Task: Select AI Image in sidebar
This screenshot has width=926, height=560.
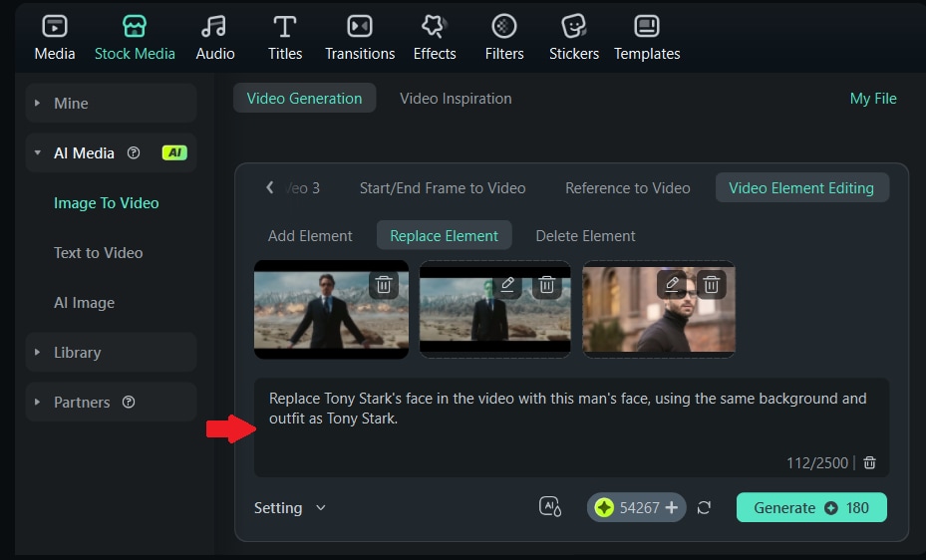Action: coord(84,303)
